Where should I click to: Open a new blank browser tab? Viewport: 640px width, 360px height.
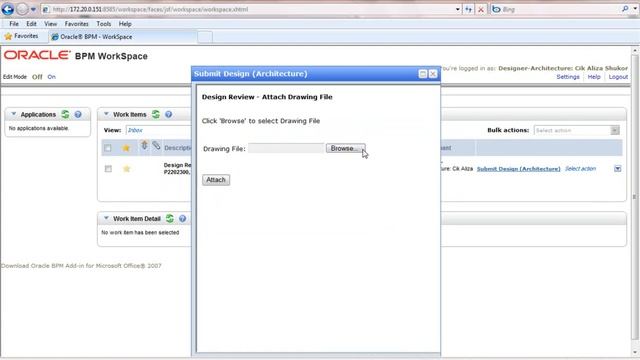point(205,37)
